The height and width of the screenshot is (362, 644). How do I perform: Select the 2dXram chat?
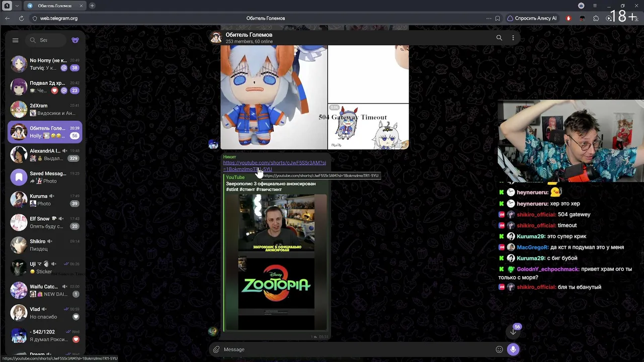45,109
